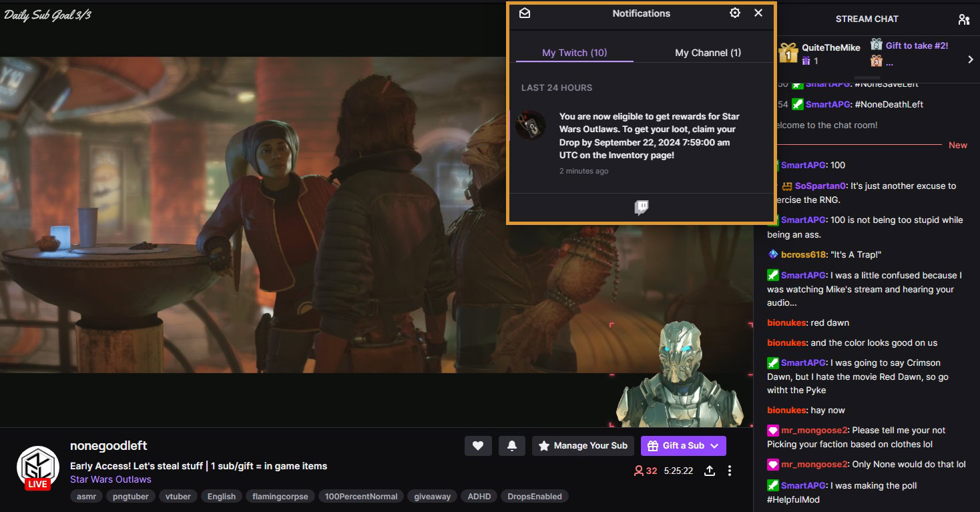Click the drop notification thumbnail image
980x512 pixels.
pyautogui.click(x=531, y=125)
